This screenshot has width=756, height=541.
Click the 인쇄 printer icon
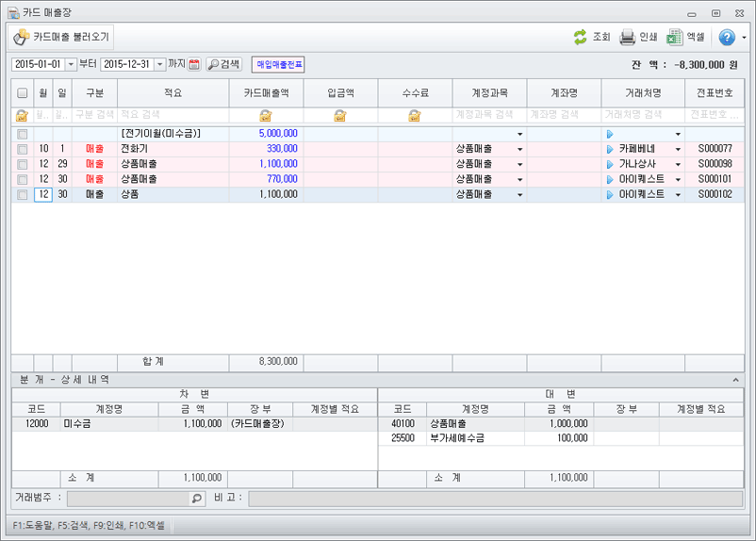pos(628,38)
